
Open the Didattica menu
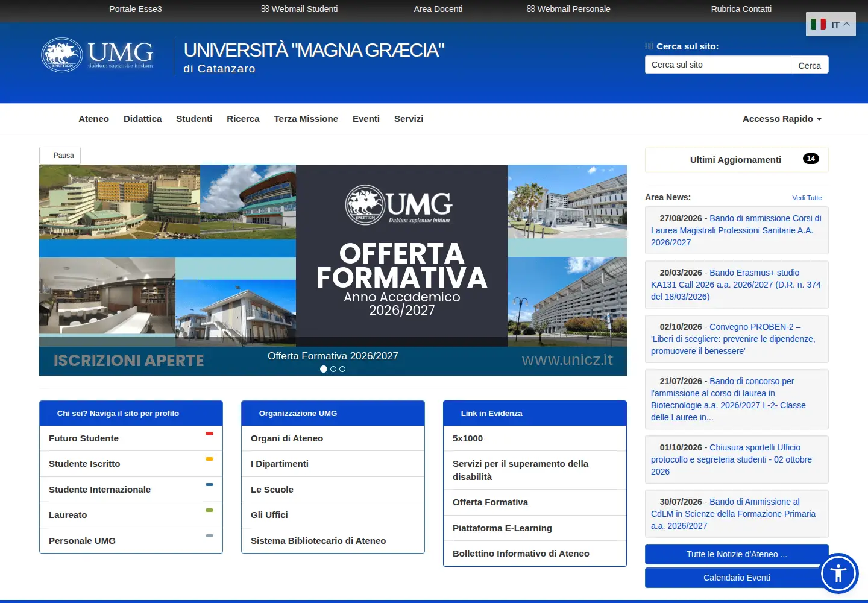tap(143, 119)
